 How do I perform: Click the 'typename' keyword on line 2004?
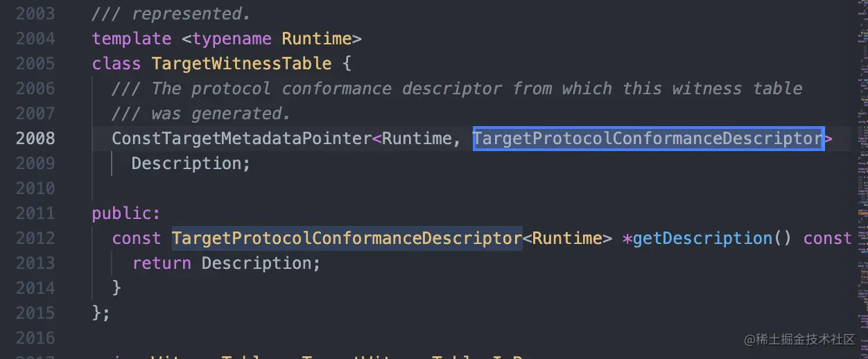coord(232,39)
